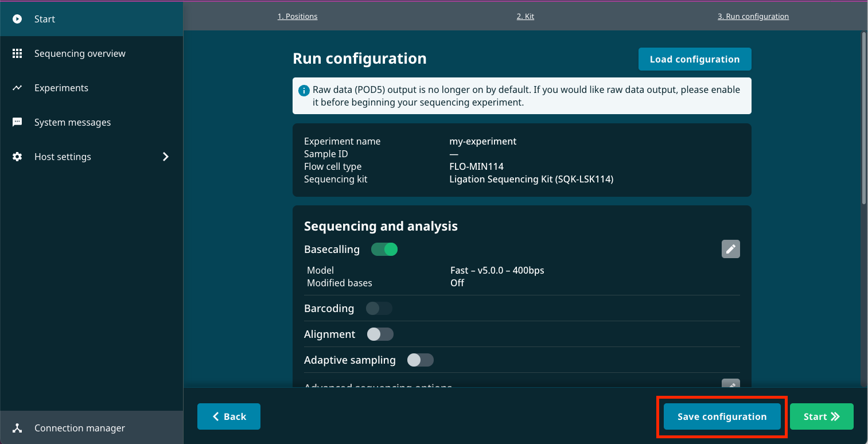
Task: Turn on Alignment
Action: tap(380, 334)
